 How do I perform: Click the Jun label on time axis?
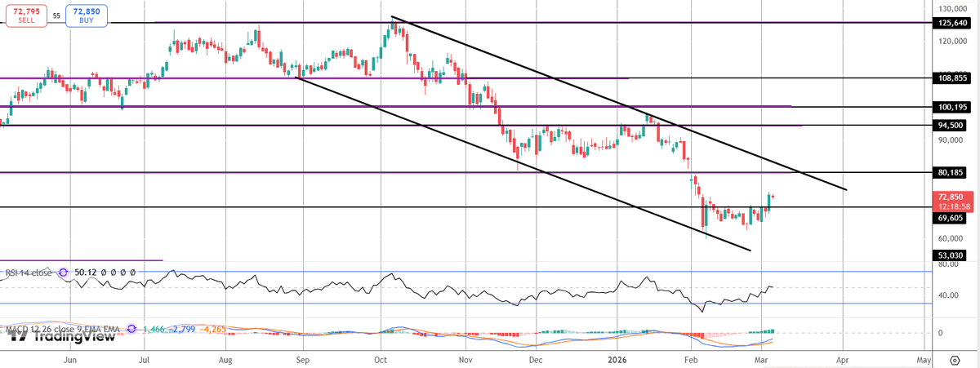(70, 359)
